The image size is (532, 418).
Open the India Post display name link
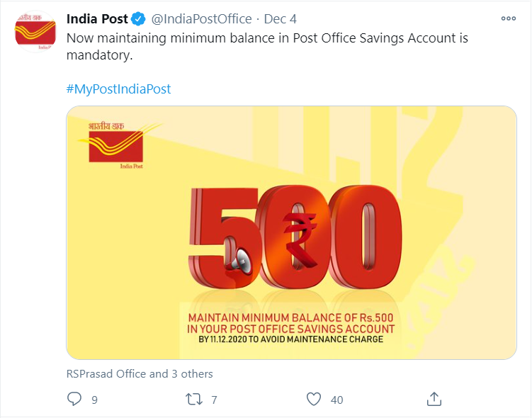coord(97,18)
